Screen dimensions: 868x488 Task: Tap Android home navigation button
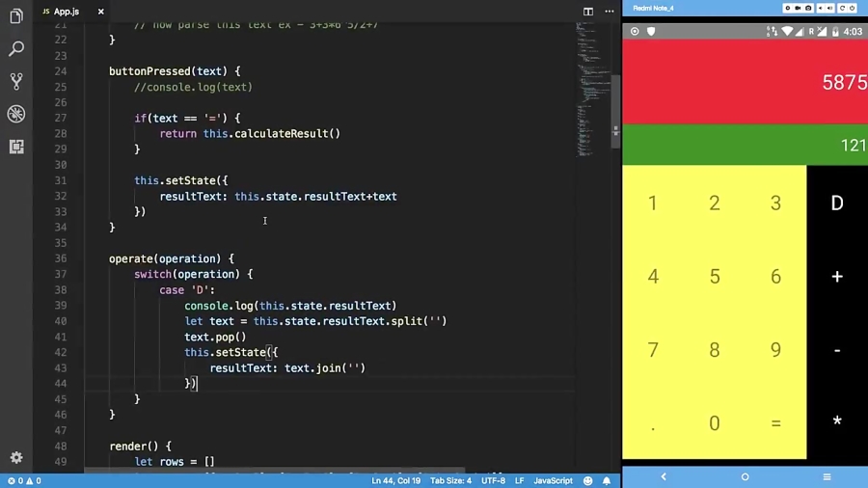pyautogui.click(x=745, y=476)
